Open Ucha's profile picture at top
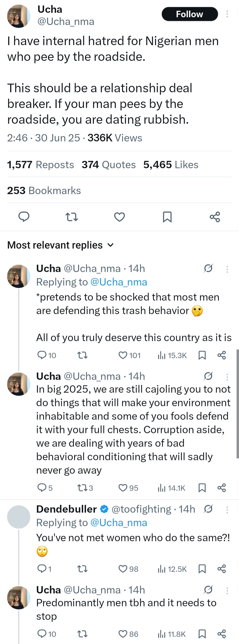The image size is (239, 644). pos(19,16)
